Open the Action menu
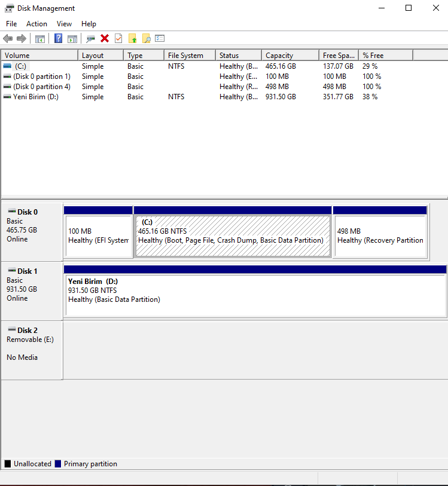448x486 pixels. (36, 24)
